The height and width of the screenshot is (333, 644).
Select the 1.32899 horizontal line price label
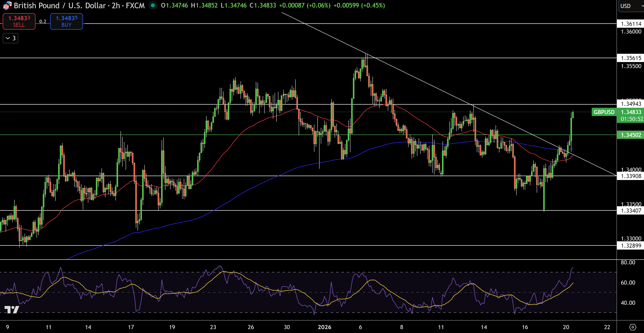coord(631,245)
